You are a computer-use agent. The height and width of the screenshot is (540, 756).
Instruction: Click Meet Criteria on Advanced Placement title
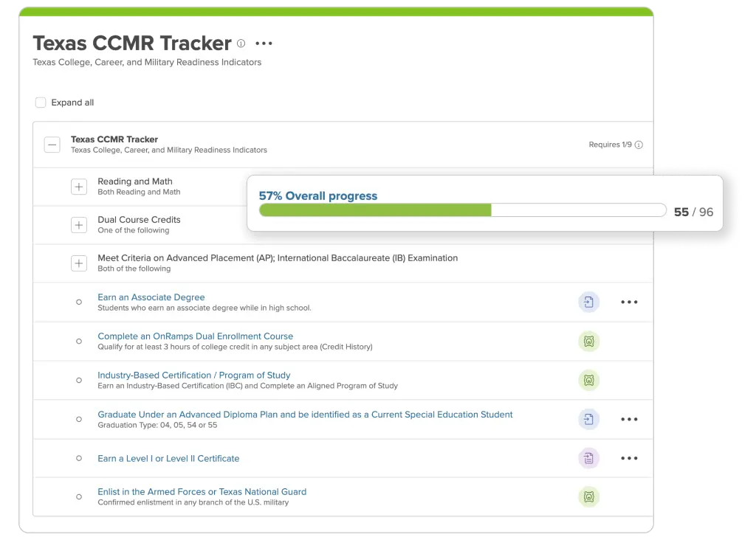pyautogui.click(x=278, y=258)
